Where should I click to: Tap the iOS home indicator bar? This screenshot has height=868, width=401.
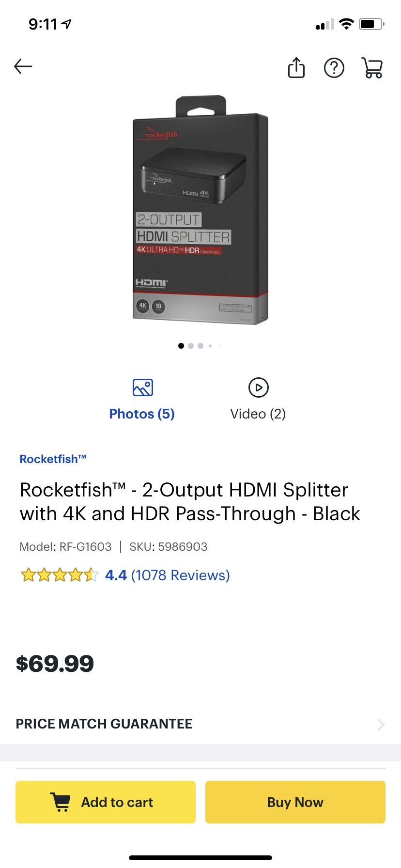[x=200, y=857]
